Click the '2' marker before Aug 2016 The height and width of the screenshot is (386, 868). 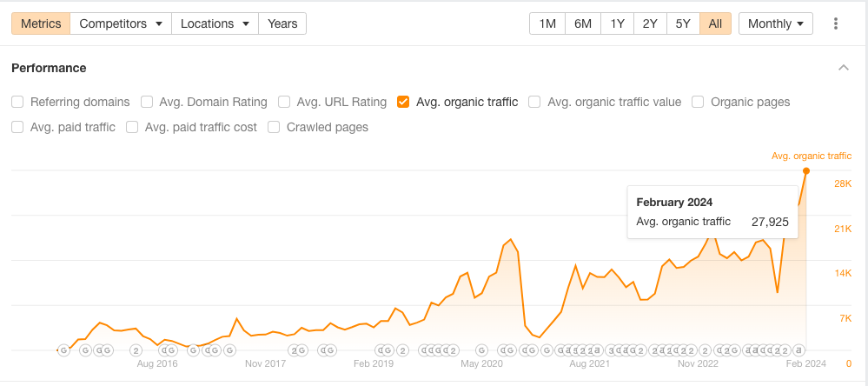point(136,350)
